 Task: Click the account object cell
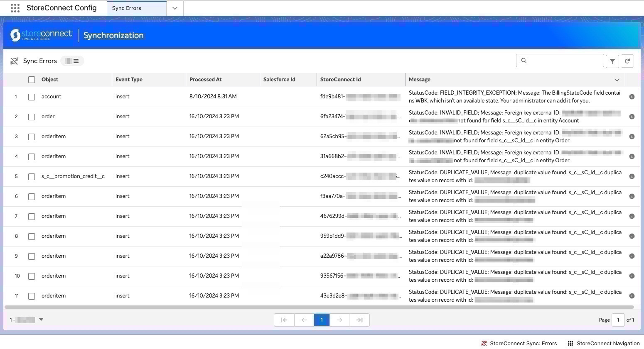(x=52, y=97)
